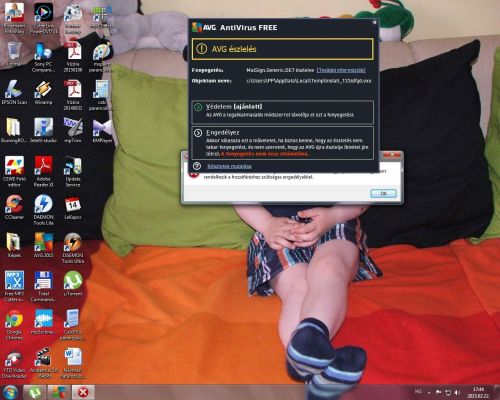This screenshot has width=500, height=400.
Task: Click the taskbar clock and date
Action: tap(479, 392)
